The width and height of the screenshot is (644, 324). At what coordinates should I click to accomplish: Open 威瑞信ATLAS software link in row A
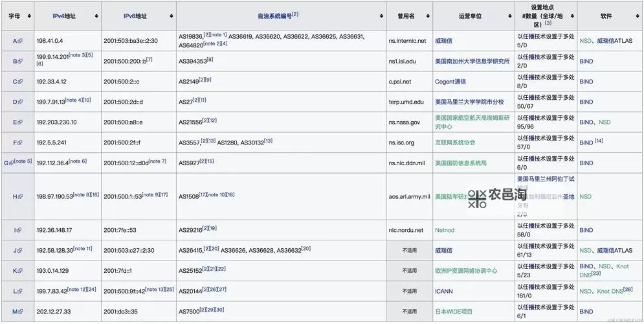point(615,41)
